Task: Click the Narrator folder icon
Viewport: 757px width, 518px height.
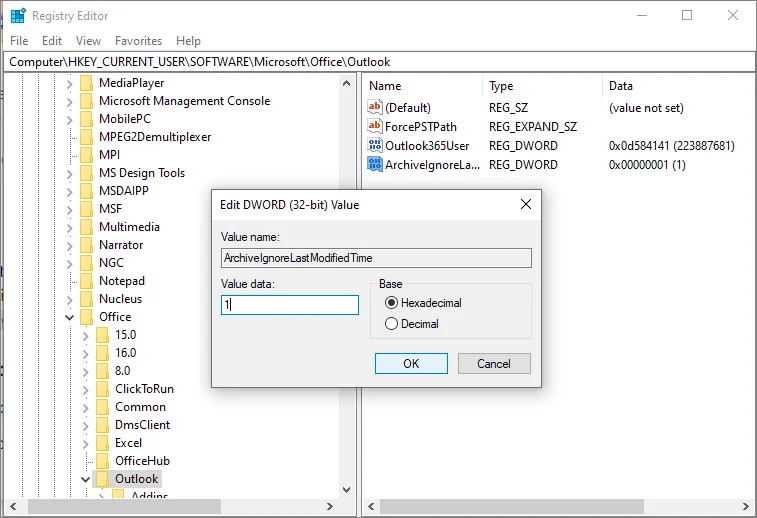Action: pyautogui.click(x=87, y=245)
